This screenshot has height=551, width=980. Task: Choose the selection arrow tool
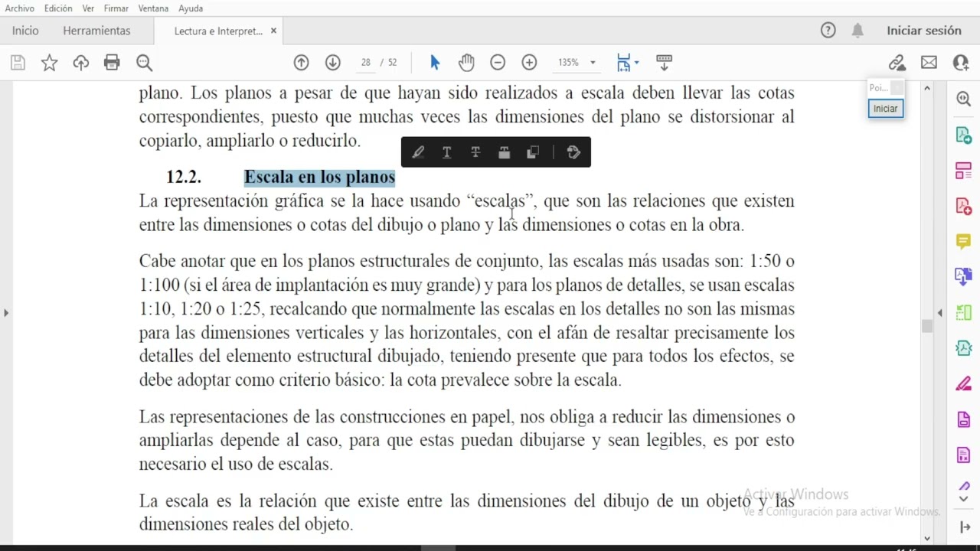point(435,63)
